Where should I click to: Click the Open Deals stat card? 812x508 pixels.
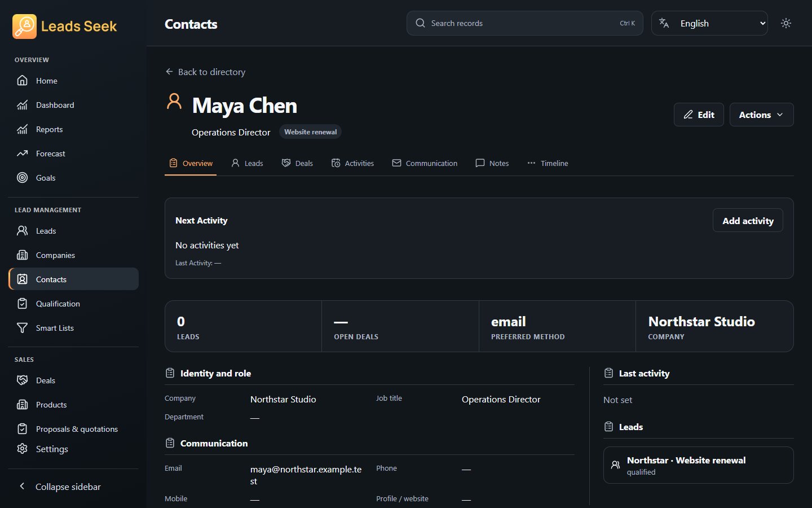click(x=400, y=326)
